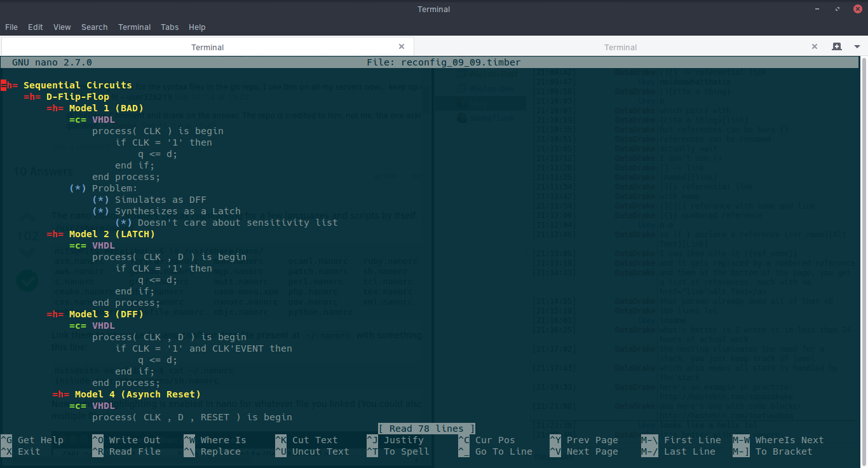Click the '^V Next Page' shortcut
Screen dimensions: 868x468
(x=584, y=451)
